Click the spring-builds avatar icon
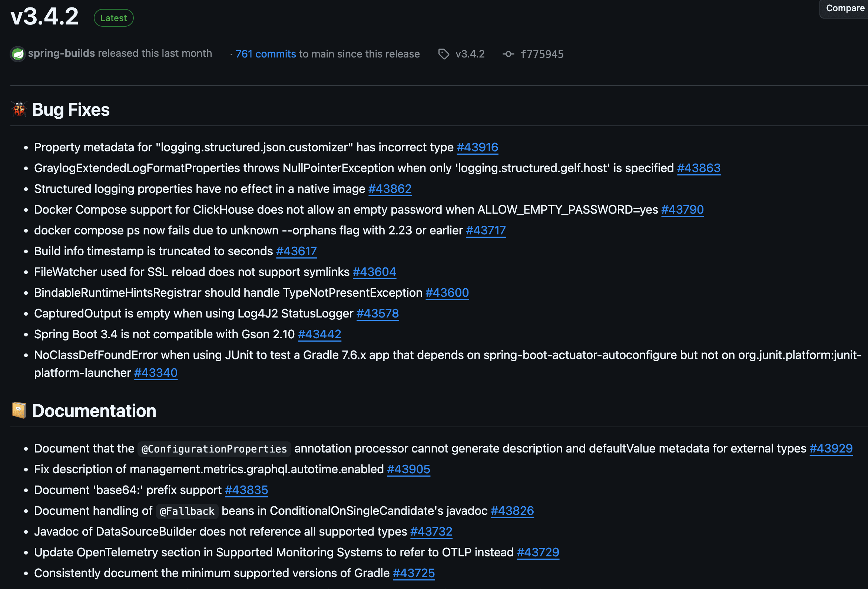 click(x=17, y=54)
